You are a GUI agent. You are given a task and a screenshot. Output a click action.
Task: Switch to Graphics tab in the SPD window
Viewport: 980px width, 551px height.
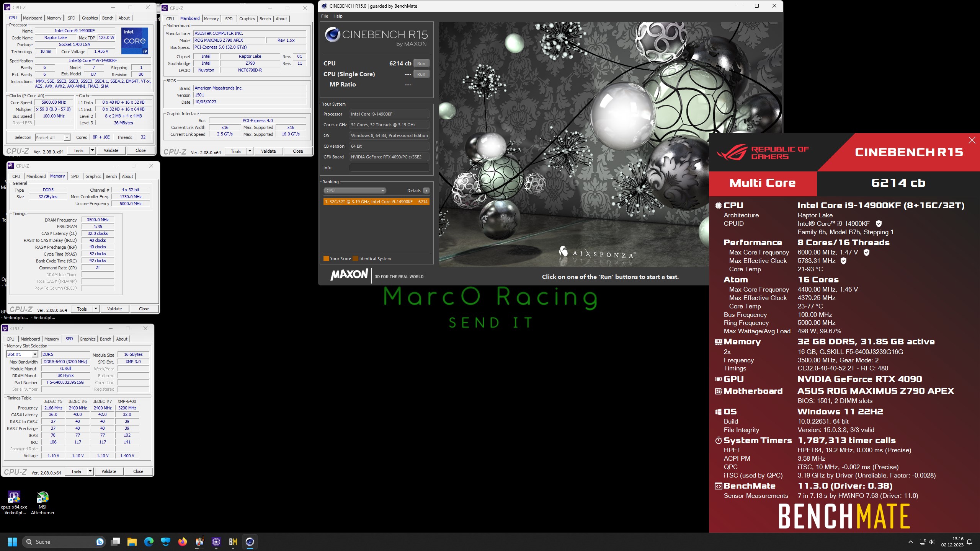click(88, 339)
